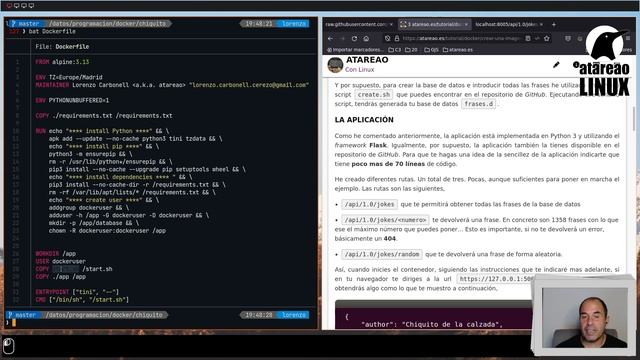Close the atareao.es tutorial tab
The width and height of the screenshot is (640, 360).
pos(466,24)
